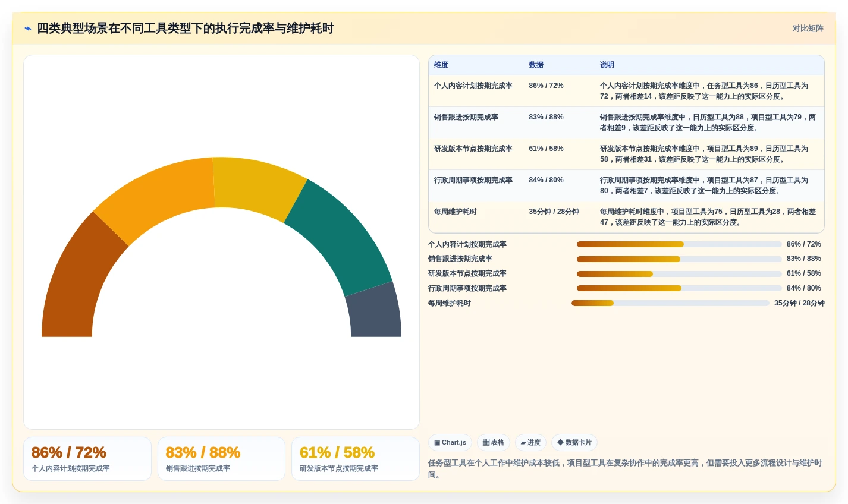Select table row cell 销售跟进按期完成率
This screenshot has height=504, width=848.
pos(466,117)
